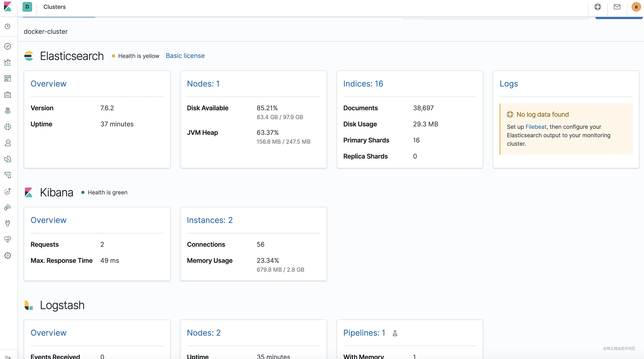The image size is (644, 359).
Task: Click the Logstash logo icon
Action: click(x=29, y=305)
